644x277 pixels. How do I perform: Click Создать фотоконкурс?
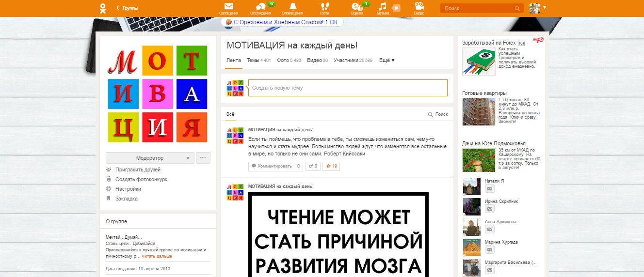click(141, 179)
